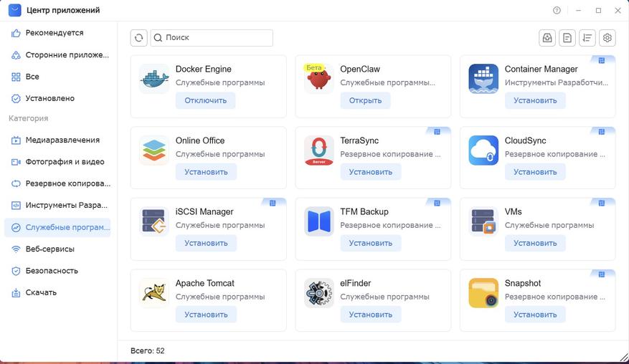The width and height of the screenshot is (629, 364).
Task: Click the sort order icon in toolbar
Action: coord(587,38)
